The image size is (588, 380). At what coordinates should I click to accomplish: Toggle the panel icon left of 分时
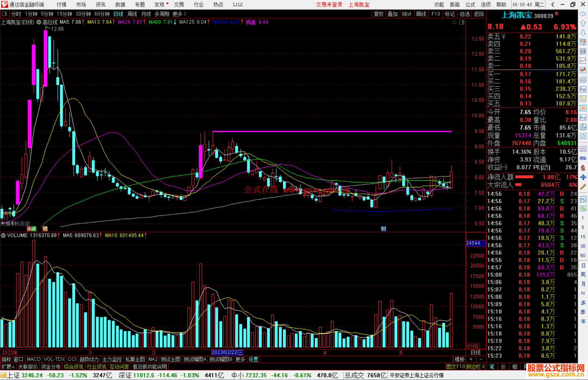(4, 14)
